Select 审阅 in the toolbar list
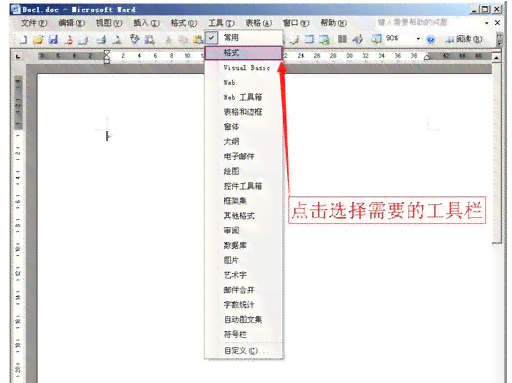 click(244, 230)
